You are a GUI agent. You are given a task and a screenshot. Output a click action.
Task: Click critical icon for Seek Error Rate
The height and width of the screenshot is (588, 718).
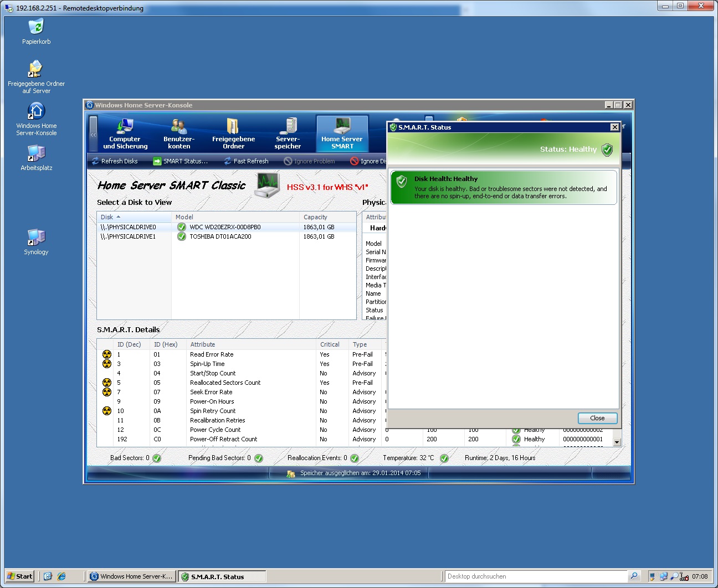(107, 392)
